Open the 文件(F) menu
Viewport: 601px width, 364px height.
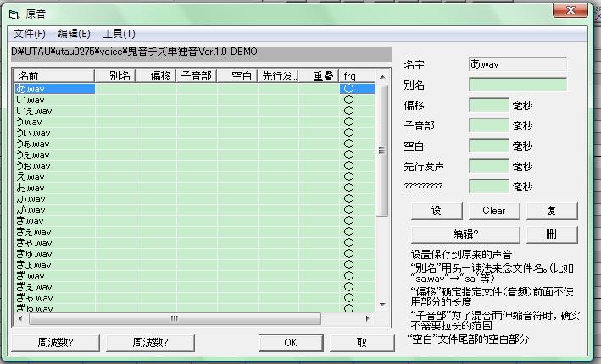[x=30, y=34]
